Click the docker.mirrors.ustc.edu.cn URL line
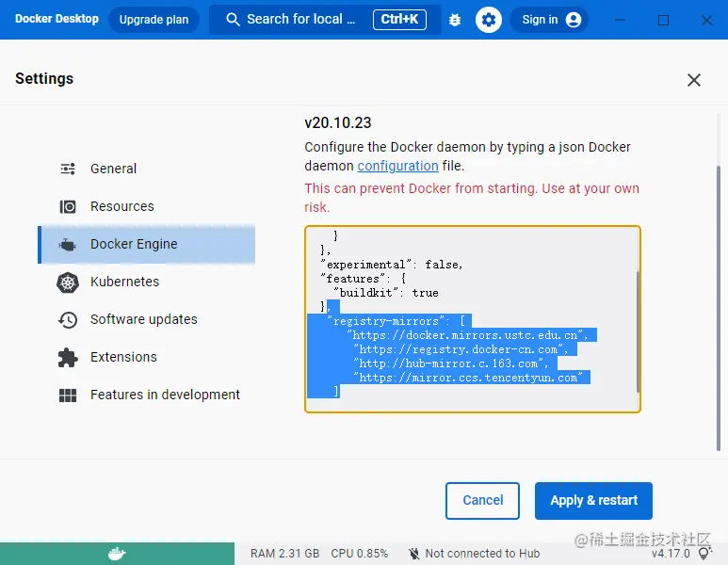 (x=467, y=335)
